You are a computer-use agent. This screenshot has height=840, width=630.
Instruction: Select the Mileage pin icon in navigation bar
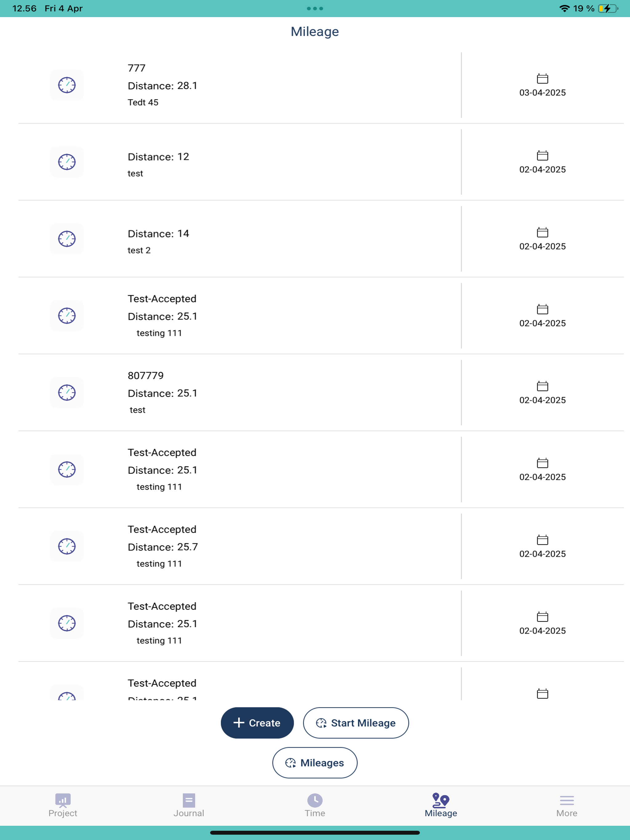point(441,801)
